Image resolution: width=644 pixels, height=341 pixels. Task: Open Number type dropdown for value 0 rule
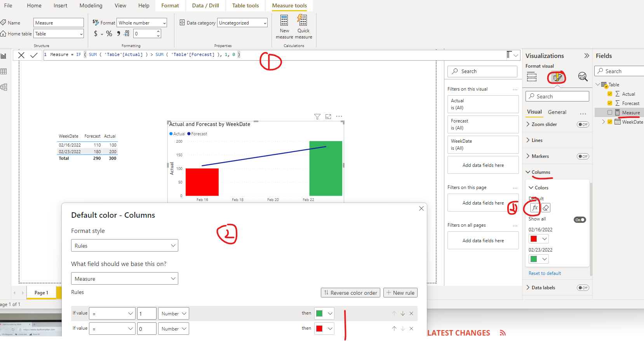point(174,329)
